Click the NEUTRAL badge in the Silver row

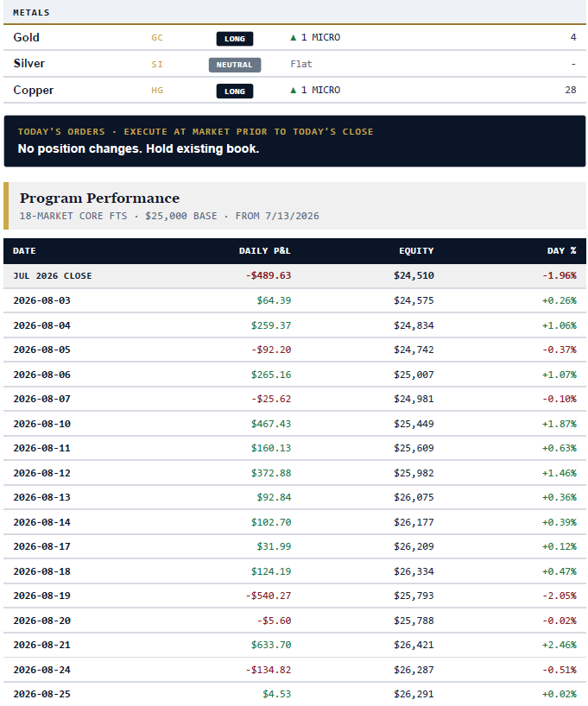coord(235,65)
